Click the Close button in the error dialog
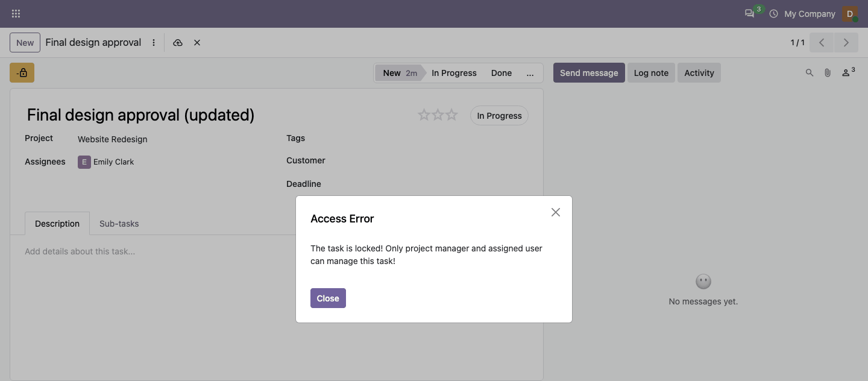The width and height of the screenshot is (868, 381). [x=328, y=298]
